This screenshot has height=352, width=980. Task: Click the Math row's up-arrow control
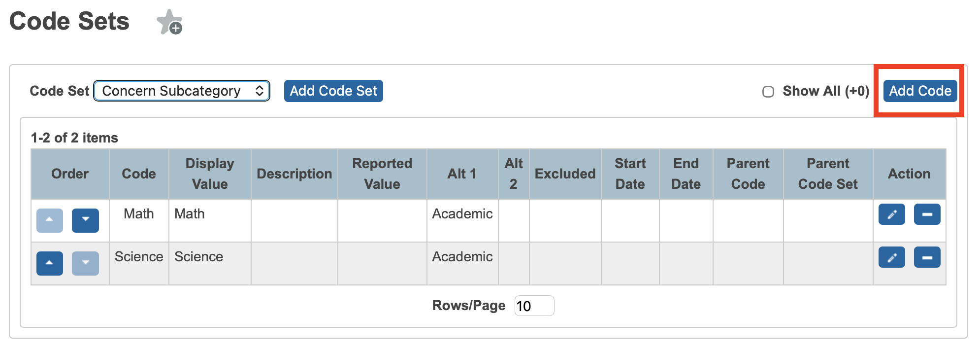(49, 220)
